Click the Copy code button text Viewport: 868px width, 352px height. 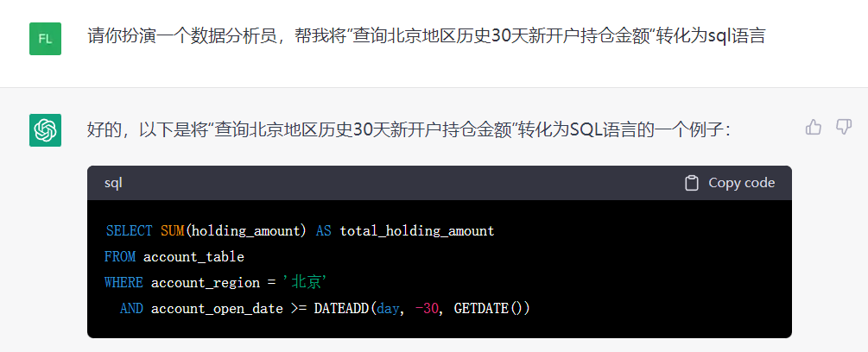click(x=741, y=183)
